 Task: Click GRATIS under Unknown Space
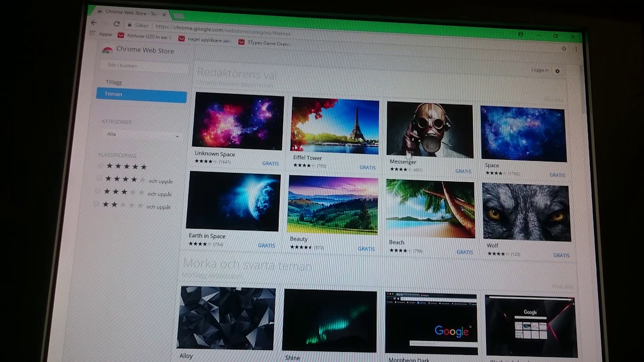[271, 163]
